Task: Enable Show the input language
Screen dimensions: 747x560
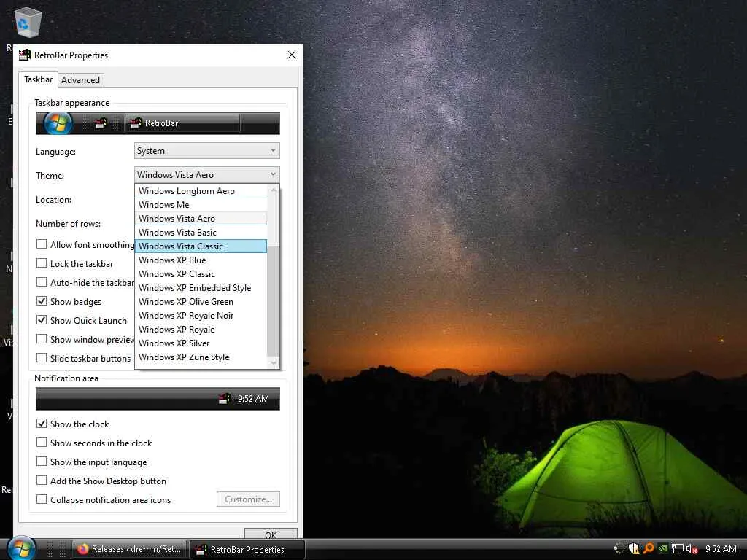Action: [42, 462]
